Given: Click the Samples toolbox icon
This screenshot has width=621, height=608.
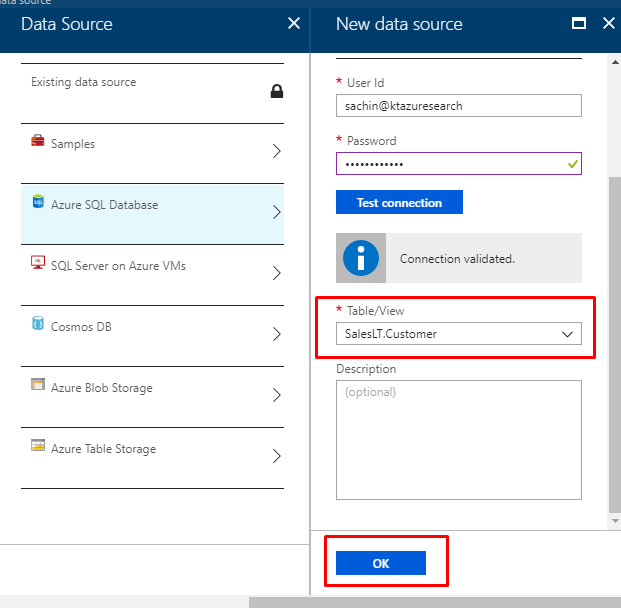Looking at the screenshot, I should tap(38, 141).
